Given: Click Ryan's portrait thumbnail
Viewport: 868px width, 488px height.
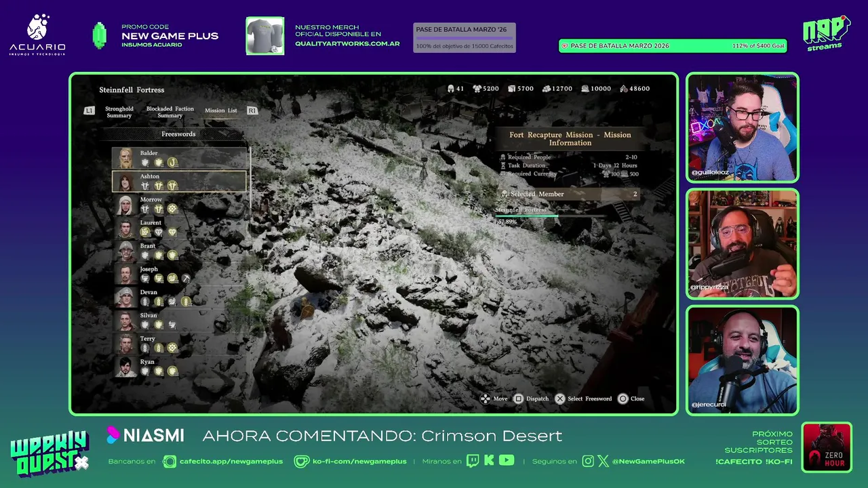Looking at the screenshot, I should click(125, 367).
